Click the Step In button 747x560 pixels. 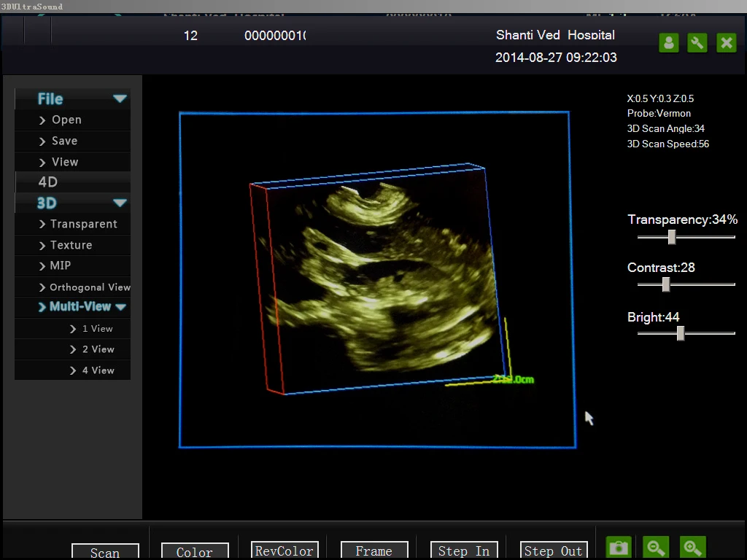pos(462,551)
